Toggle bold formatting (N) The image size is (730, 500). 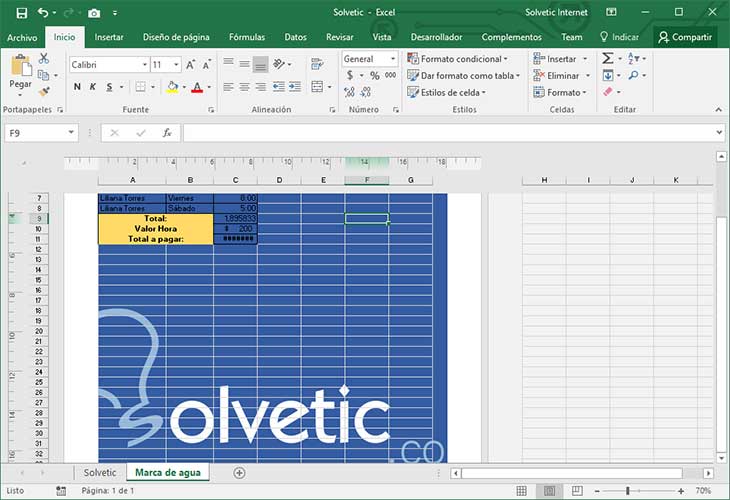tap(77, 87)
